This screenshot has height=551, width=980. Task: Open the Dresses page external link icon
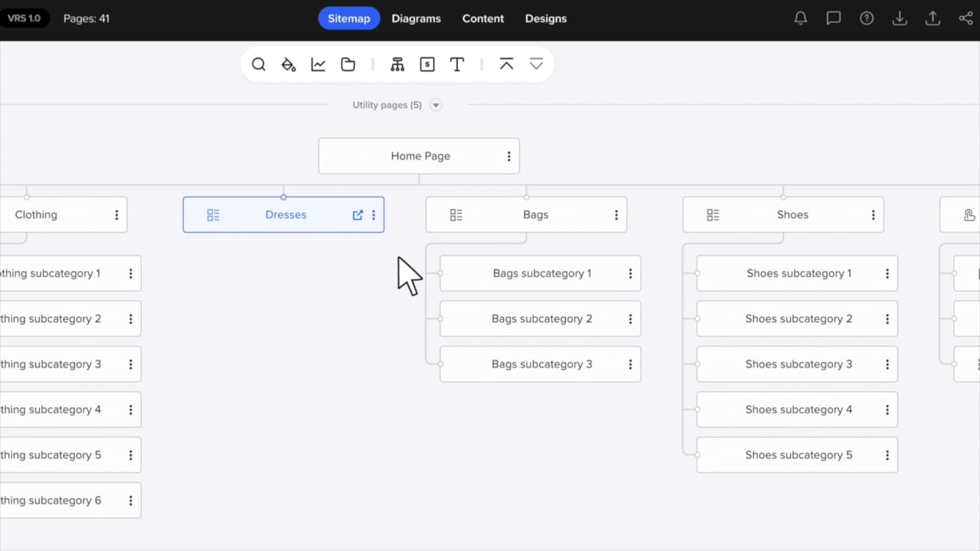coord(358,215)
